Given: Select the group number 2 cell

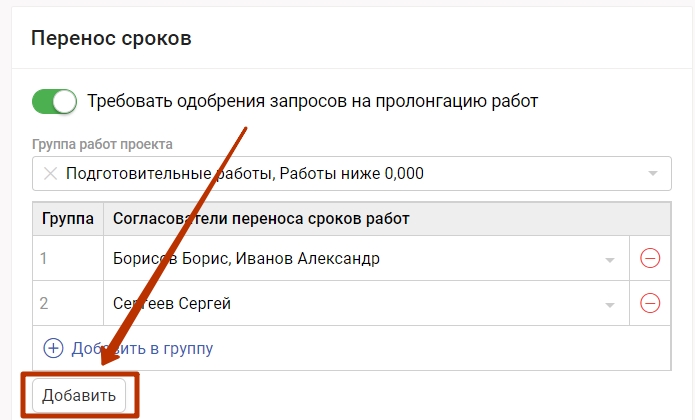Looking at the screenshot, I should [68, 303].
